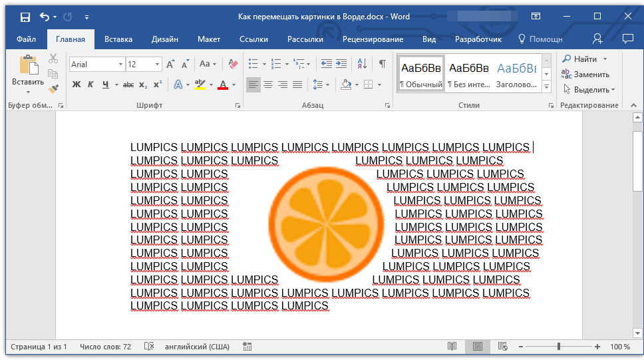This screenshot has height=360, width=644.
Task: Open the Выделить select menu
Action: 589,90
